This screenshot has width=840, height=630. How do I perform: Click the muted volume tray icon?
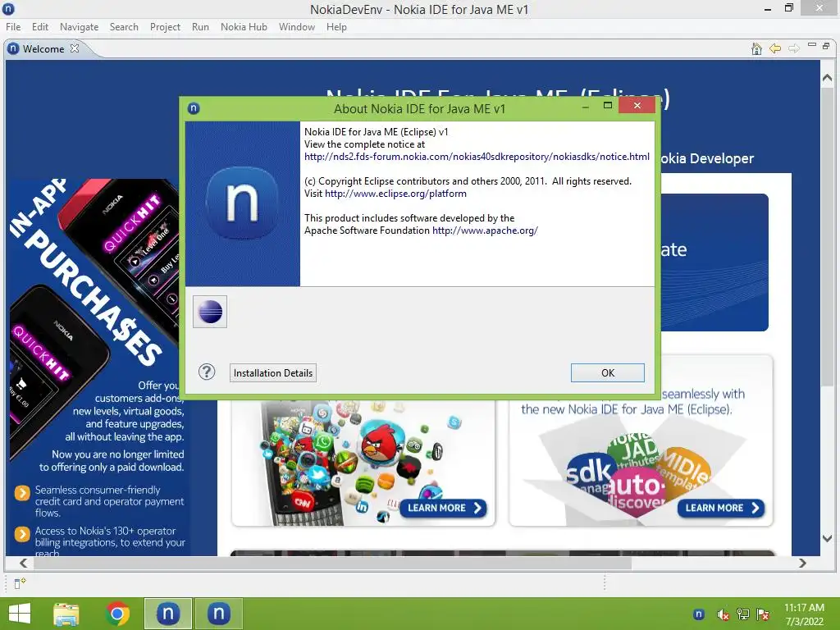click(723, 614)
